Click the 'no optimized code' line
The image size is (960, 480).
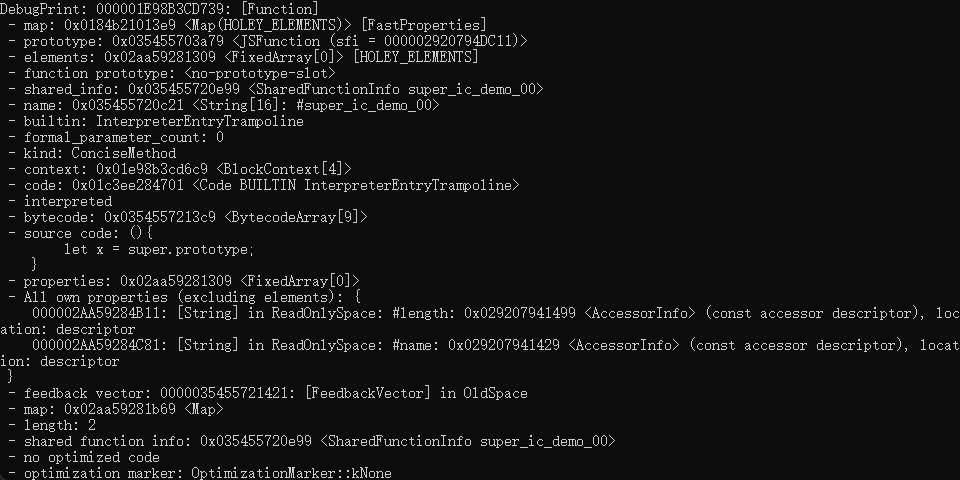84,457
